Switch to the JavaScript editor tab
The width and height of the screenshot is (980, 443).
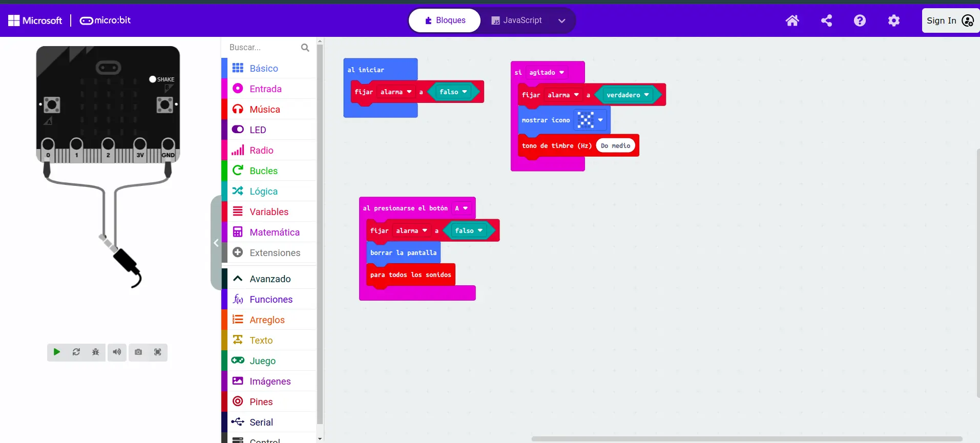[x=516, y=20]
